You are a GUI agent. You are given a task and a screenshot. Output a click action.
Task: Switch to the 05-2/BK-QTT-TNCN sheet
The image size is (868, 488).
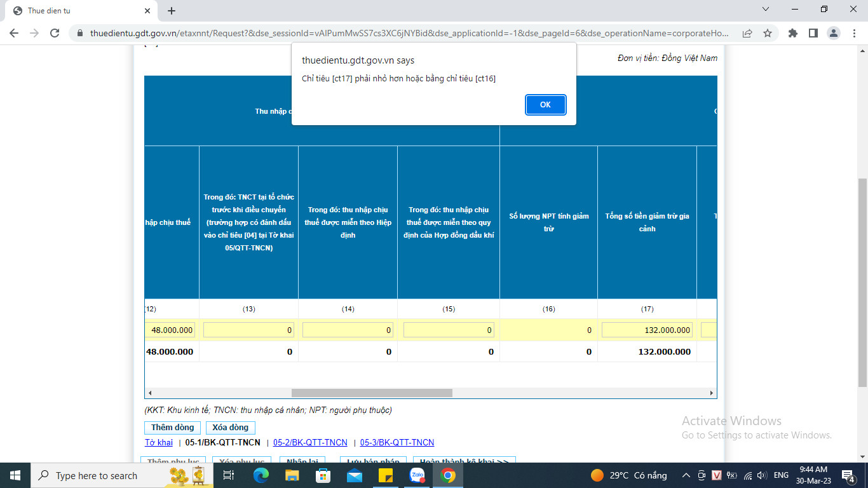click(310, 442)
